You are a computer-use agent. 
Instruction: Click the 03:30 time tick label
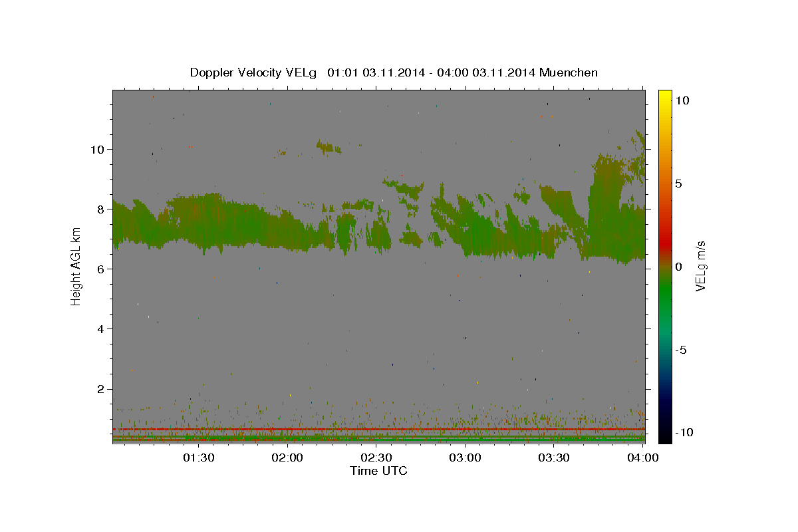tap(553, 458)
